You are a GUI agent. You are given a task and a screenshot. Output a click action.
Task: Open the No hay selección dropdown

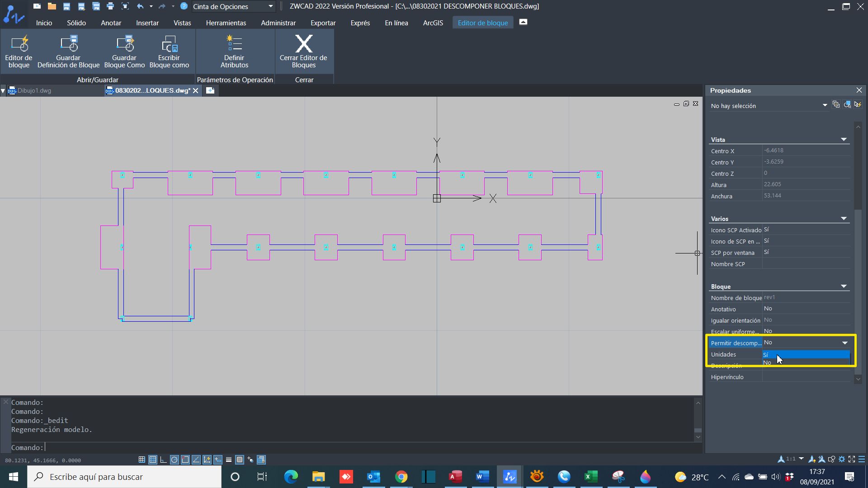click(x=825, y=106)
